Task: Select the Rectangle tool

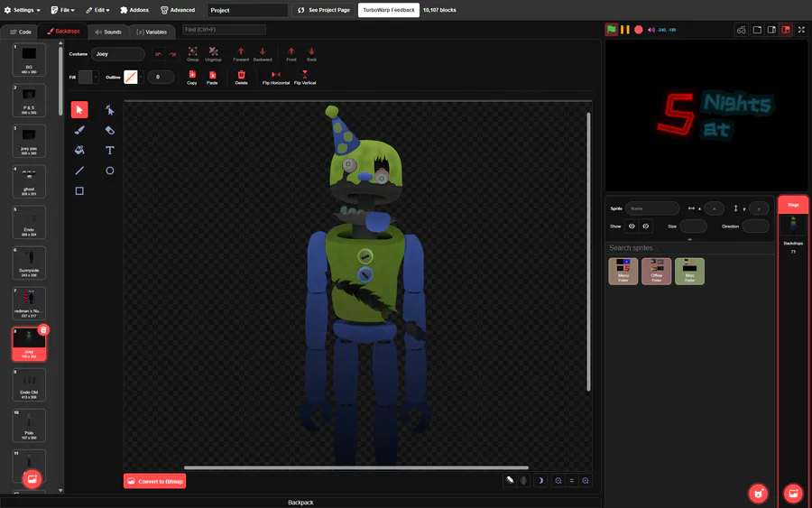Action: pyautogui.click(x=79, y=191)
